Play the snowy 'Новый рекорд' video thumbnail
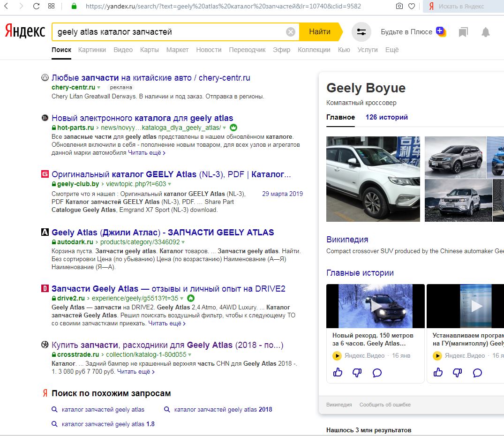 click(376, 306)
